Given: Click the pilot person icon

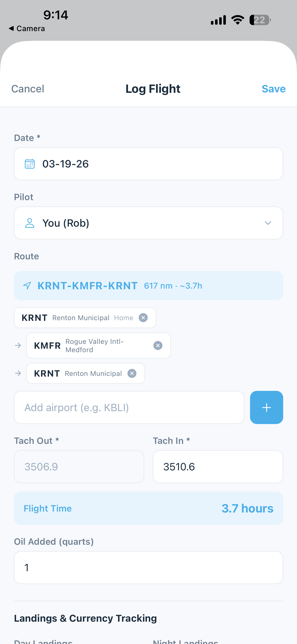Looking at the screenshot, I should tap(29, 223).
